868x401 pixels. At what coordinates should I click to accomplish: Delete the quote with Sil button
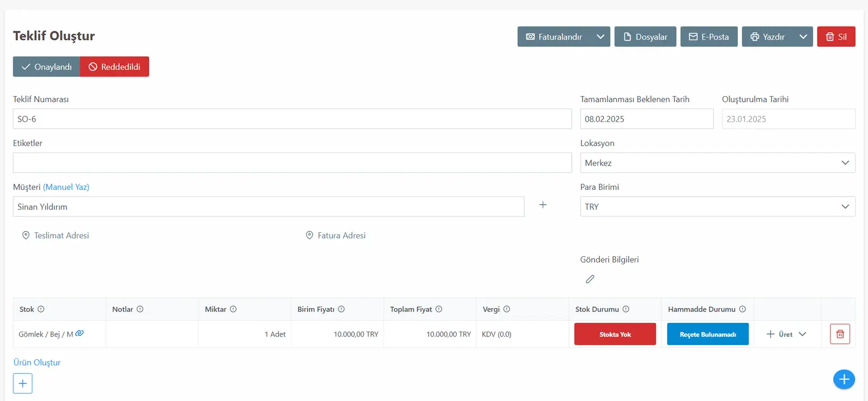pyautogui.click(x=836, y=37)
